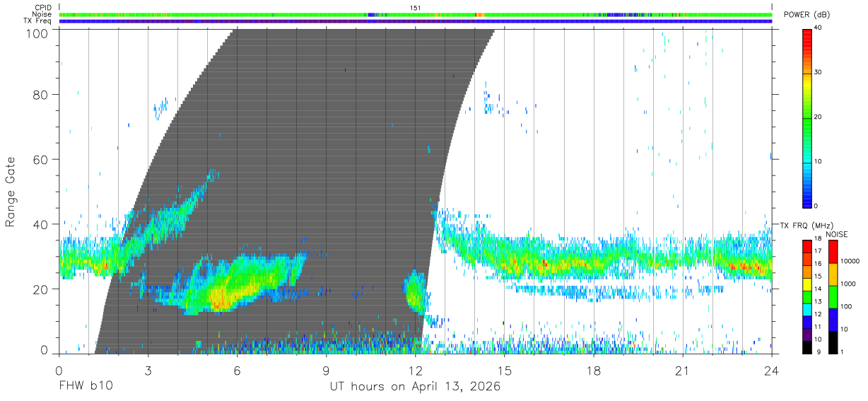Click the NOISE legend title
The image size is (868, 401).
click(836, 234)
